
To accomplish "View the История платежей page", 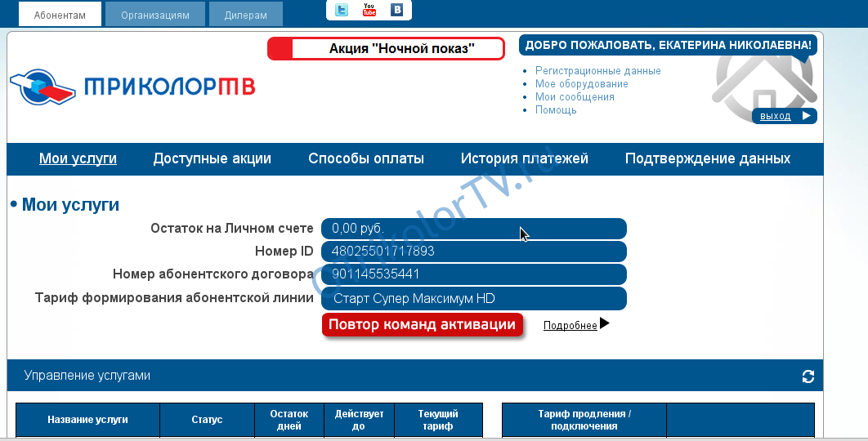I will tap(524, 158).
